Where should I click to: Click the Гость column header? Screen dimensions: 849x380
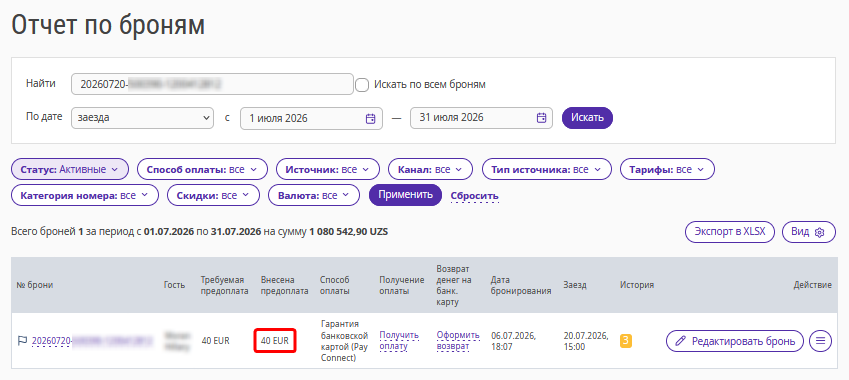(x=174, y=285)
